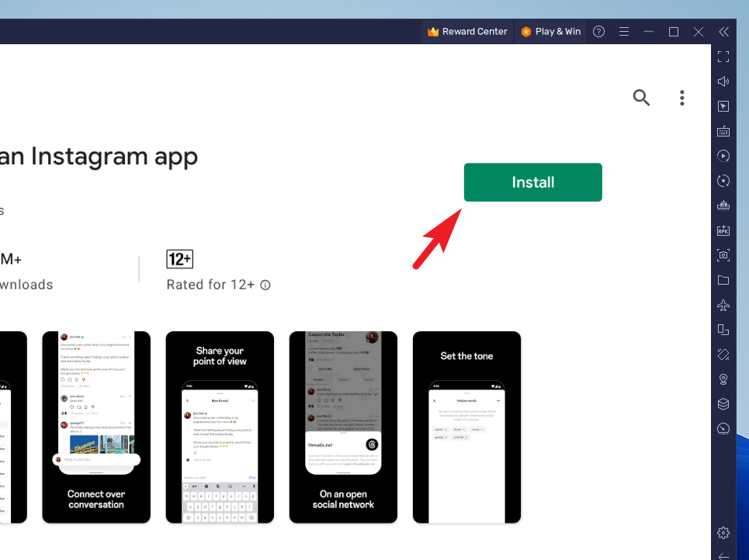Close the BlueStacks window
This screenshot has height=560, width=749.
pyautogui.click(x=699, y=32)
